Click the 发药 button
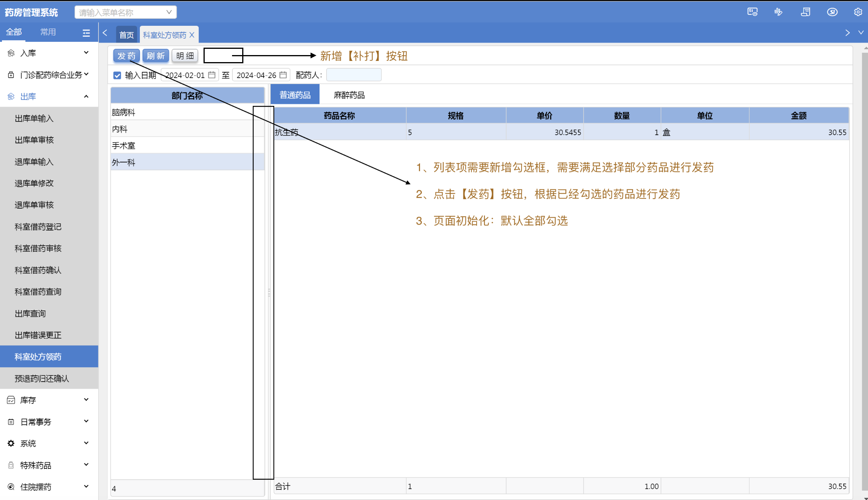 pos(126,56)
